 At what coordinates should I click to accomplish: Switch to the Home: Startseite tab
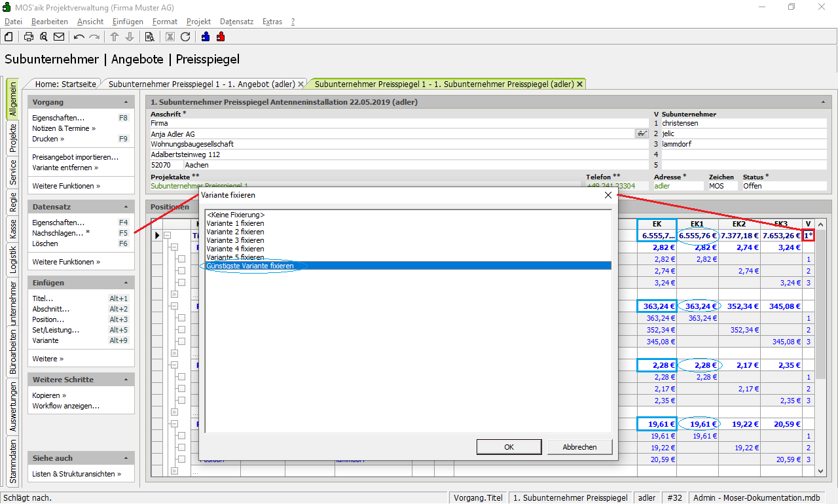(65, 84)
